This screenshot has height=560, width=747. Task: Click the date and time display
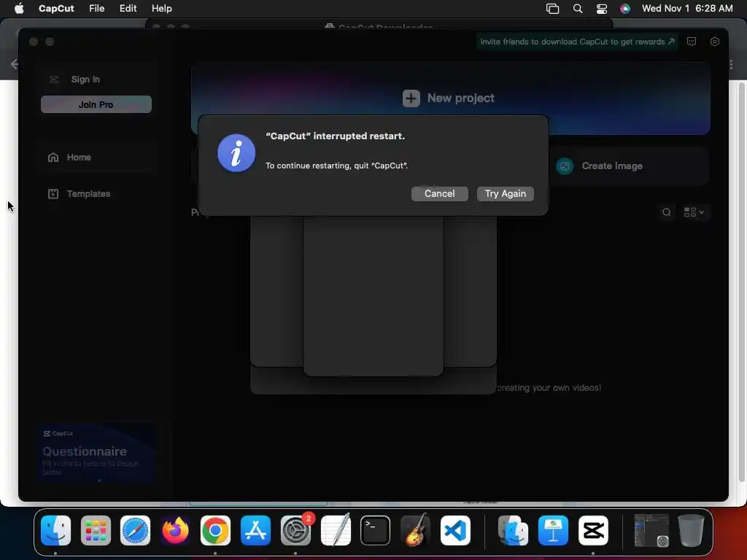(x=687, y=8)
